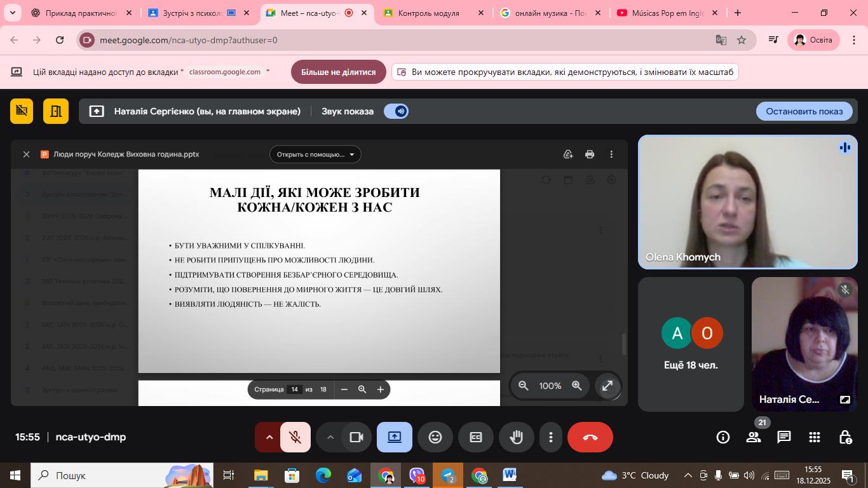
Task: Switch to the Контроль модуля tab
Action: [428, 13]
